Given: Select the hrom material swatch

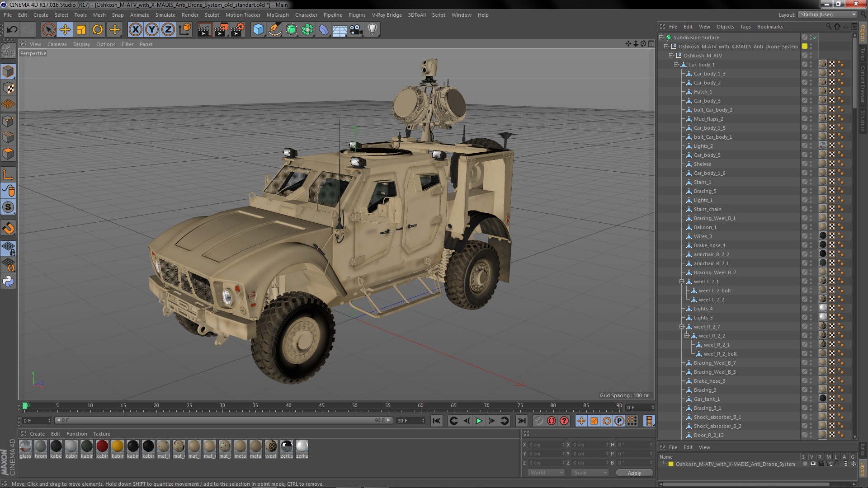Looking at the screenshot, I should [41, 449].
